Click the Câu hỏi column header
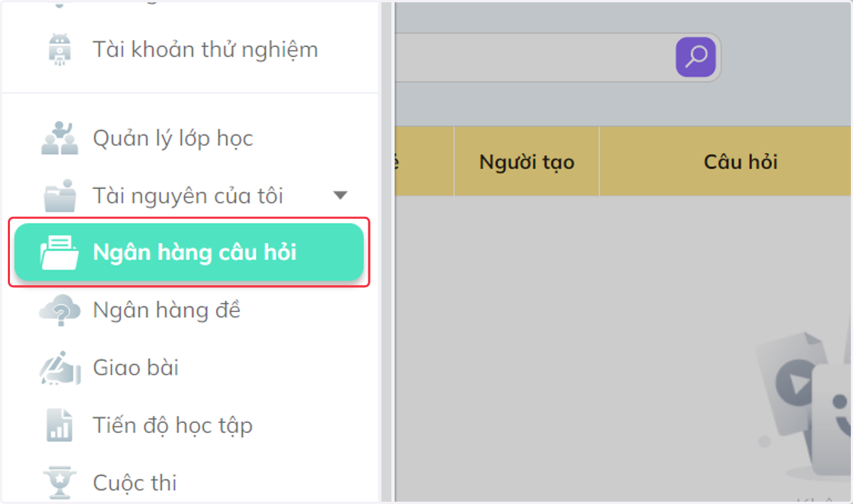853x504 pixels. point(726,161)
